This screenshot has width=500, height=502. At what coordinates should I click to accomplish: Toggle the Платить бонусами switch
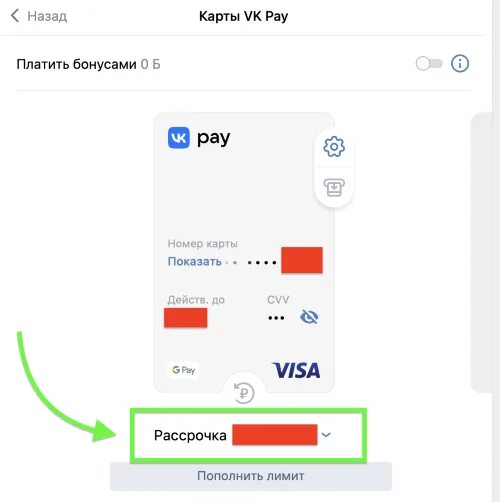click(429, 63)
